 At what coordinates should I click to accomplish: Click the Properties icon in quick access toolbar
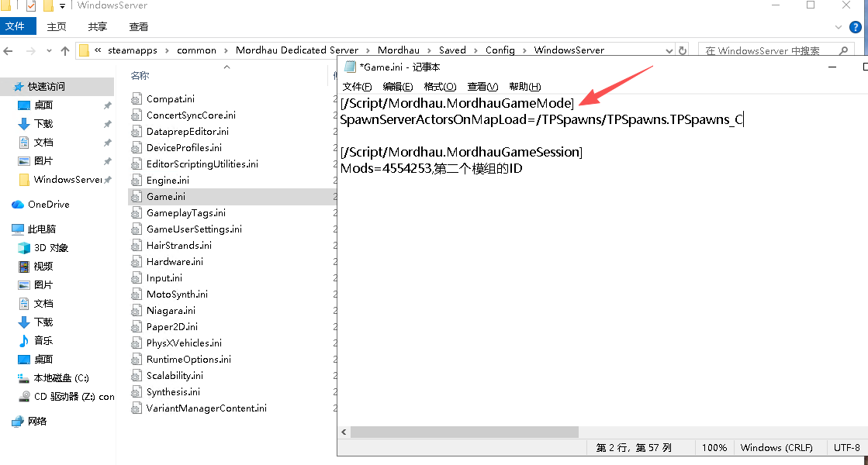pos(30,5)
